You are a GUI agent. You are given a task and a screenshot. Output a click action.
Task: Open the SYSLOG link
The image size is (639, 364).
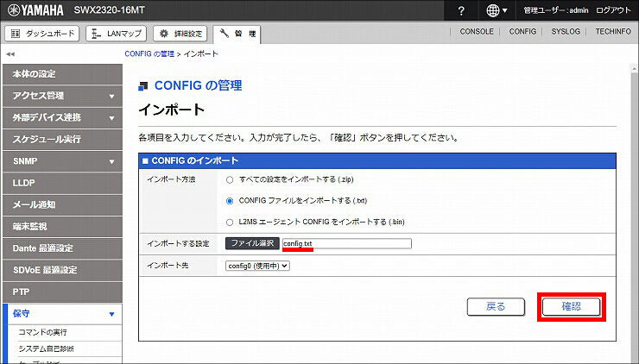[566, 31]
